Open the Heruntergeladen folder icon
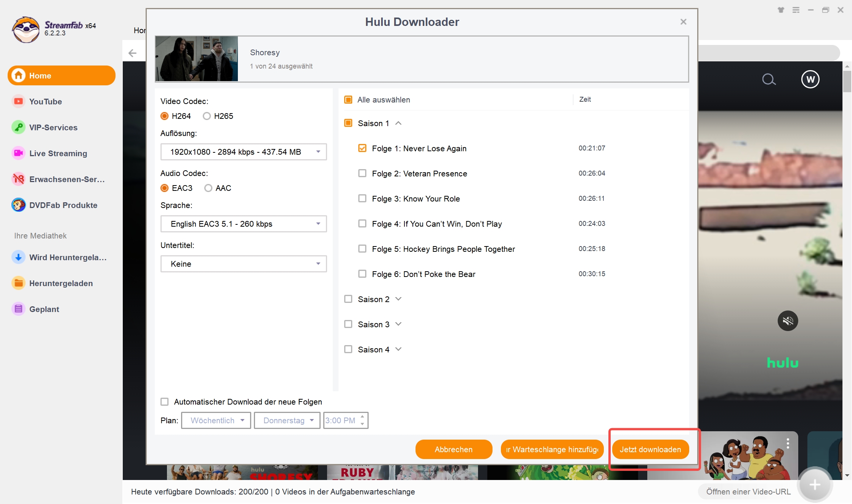 18,283
